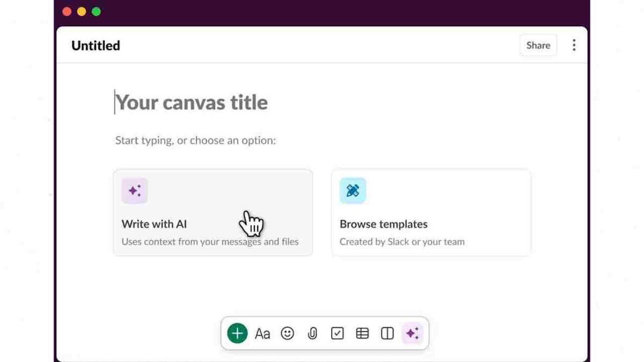Click the Share button
Image resolution: width=644 pixels, height=362 pixels.
538,45
